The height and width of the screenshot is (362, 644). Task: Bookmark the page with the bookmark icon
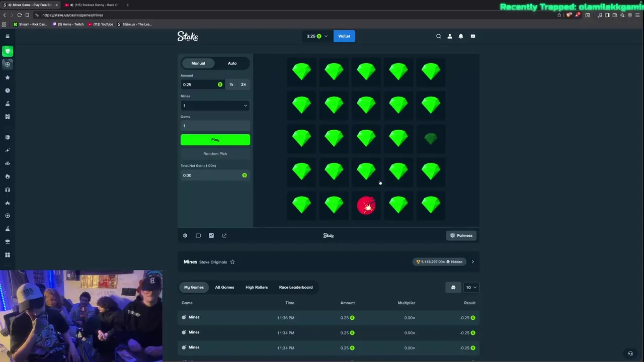coord(27,15)
